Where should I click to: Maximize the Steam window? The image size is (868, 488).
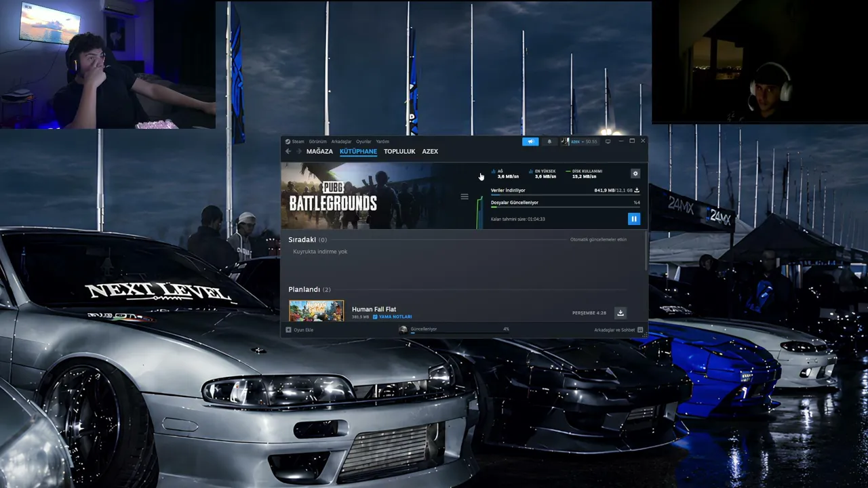[632, 141]
